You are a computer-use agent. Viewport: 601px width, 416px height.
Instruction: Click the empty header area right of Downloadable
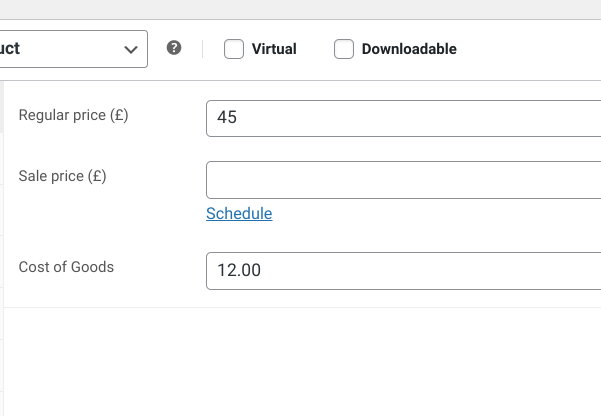tap(530, 49)
